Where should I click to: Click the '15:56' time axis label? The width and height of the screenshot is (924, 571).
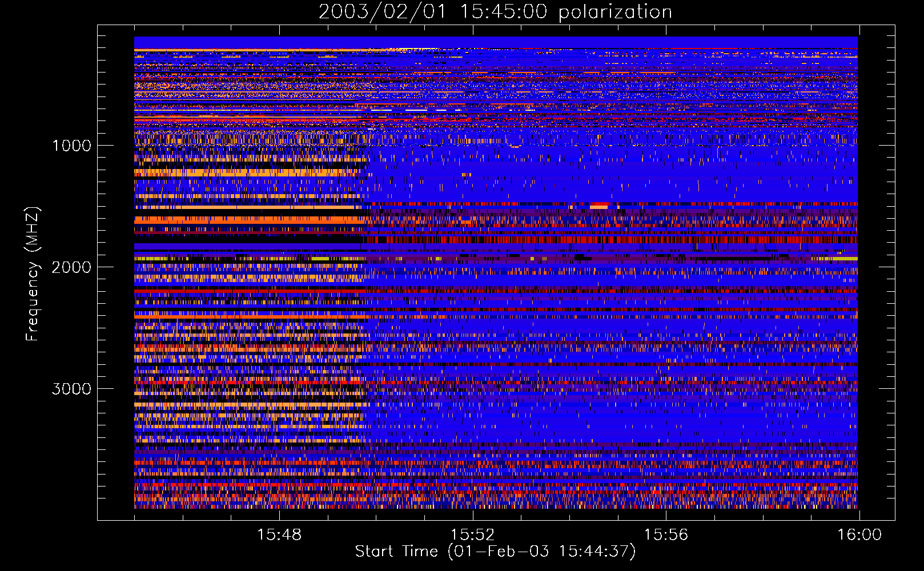[x=666, y=535]
